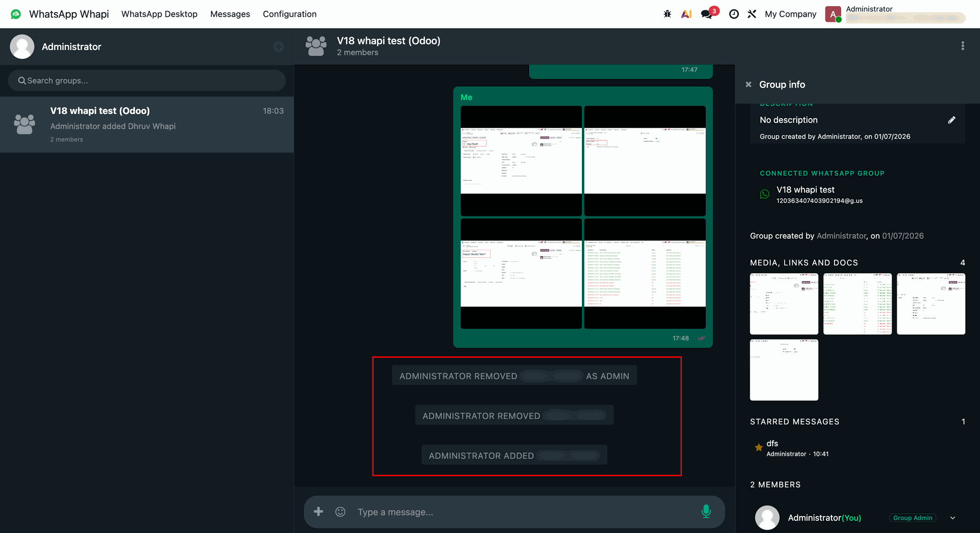
Task: Click the No description text
Action: [789, 120]
